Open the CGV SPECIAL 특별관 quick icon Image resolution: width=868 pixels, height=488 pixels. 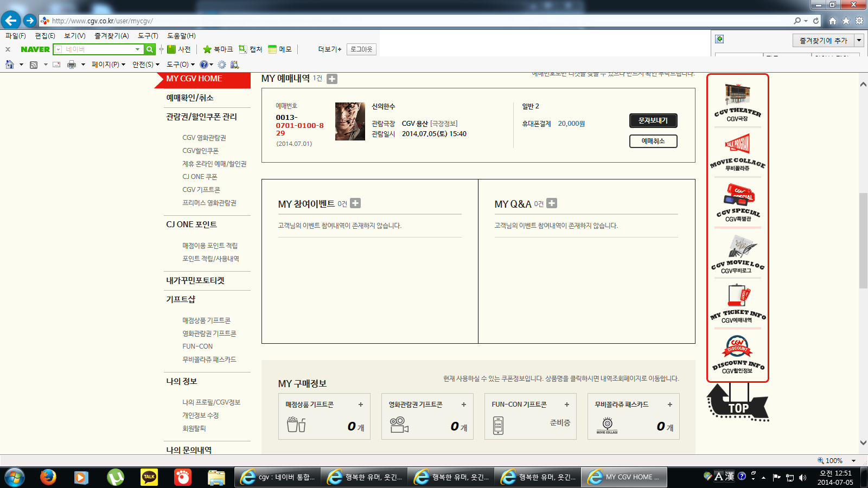(x=738, y=203)
